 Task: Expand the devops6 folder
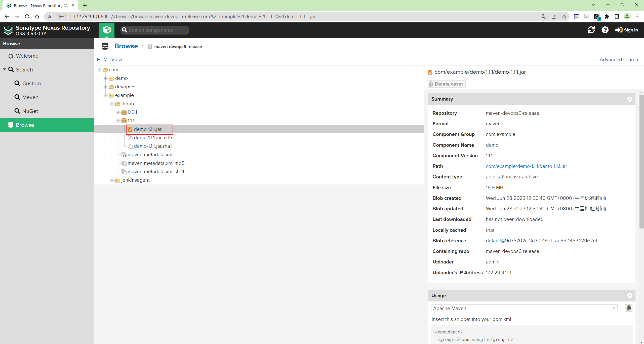click(x=106, y=87)
